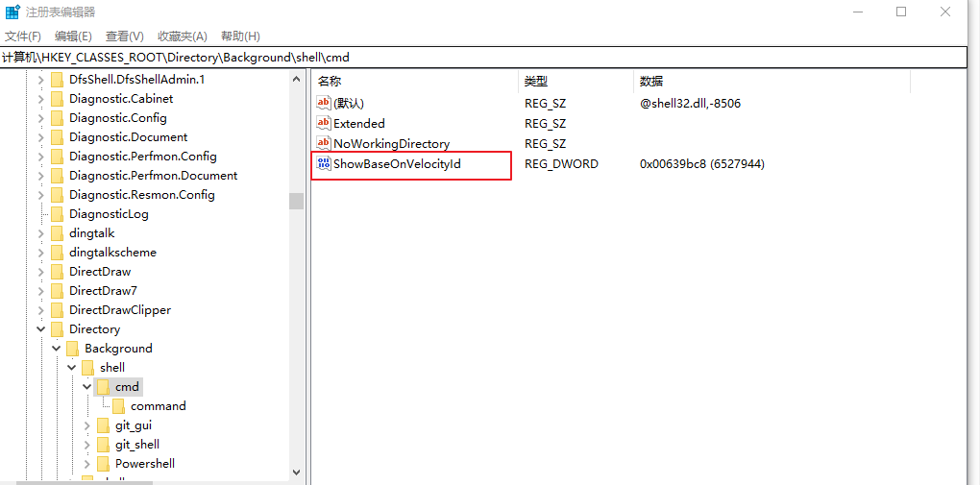Screen dimensions: 980x485
Task: Click the string icon beside Extended value
Action: point(324,123)
